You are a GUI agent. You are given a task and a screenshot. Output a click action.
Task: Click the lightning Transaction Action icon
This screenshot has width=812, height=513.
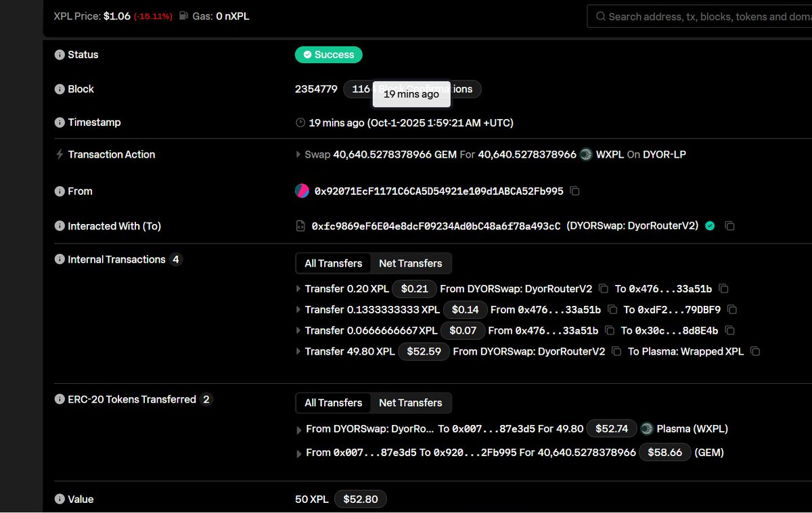(60, 155)
